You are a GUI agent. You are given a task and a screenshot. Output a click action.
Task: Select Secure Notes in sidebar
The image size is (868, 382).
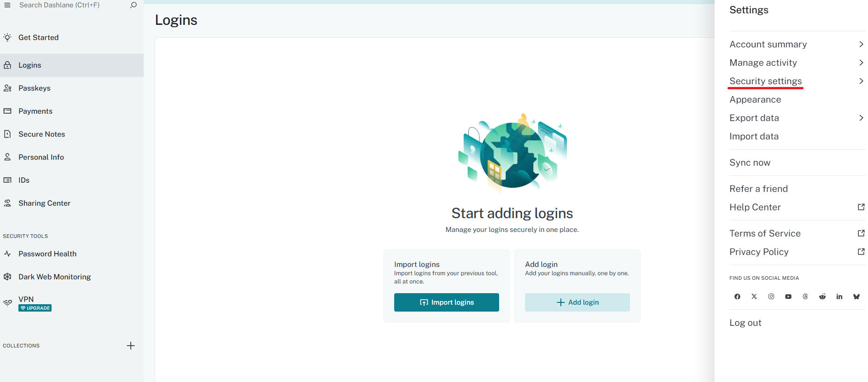pyautogui.click(x=41, y=134)
